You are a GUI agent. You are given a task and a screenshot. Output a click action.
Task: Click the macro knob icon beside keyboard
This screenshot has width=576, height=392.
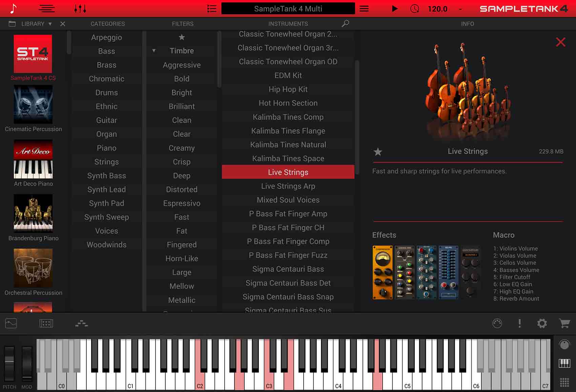(564, 345)
